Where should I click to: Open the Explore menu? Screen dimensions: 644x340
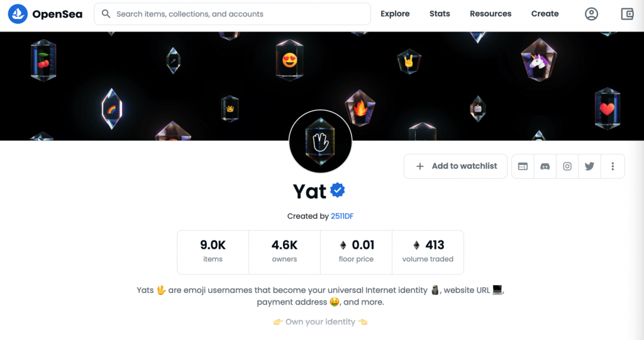pos(395,14)
